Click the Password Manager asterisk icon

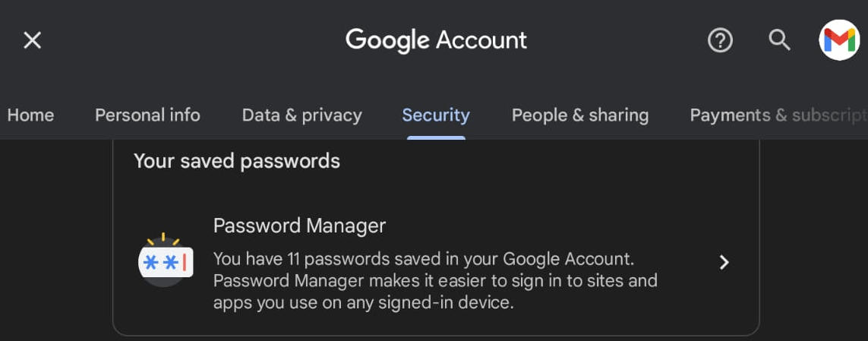coord(165,261)
